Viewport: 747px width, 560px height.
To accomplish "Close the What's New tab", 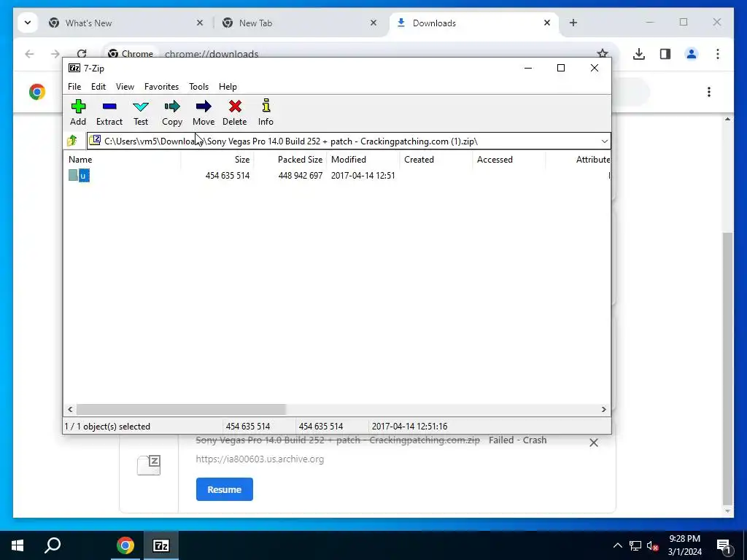I will [x=200, y=23].
